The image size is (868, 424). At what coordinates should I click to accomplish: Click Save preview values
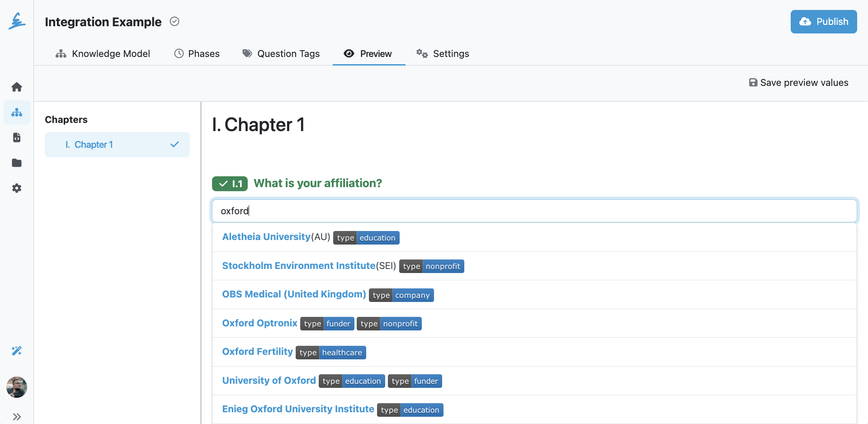(798, 83)
